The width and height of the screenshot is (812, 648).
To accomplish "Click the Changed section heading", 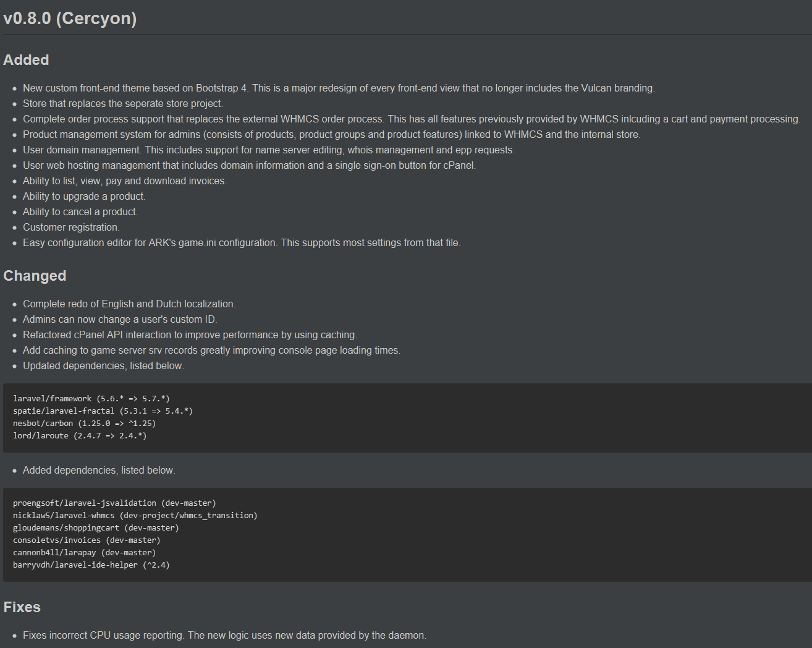I will point(35,276).
